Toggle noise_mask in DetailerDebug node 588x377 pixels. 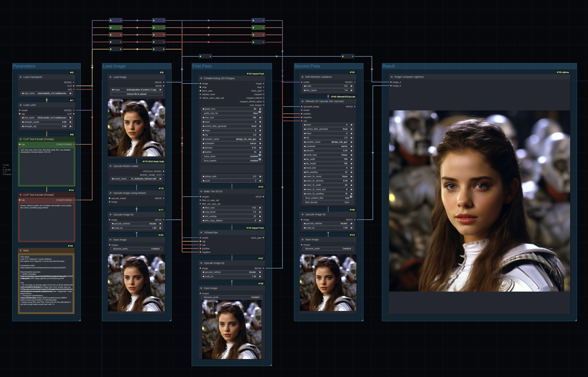[x=260, y=156]
